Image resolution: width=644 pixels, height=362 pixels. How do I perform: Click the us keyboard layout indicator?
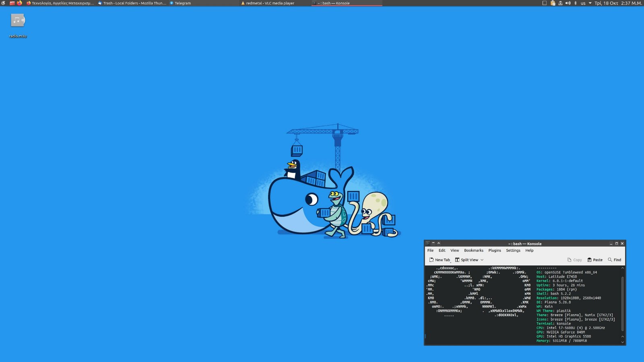pos(583,3)
